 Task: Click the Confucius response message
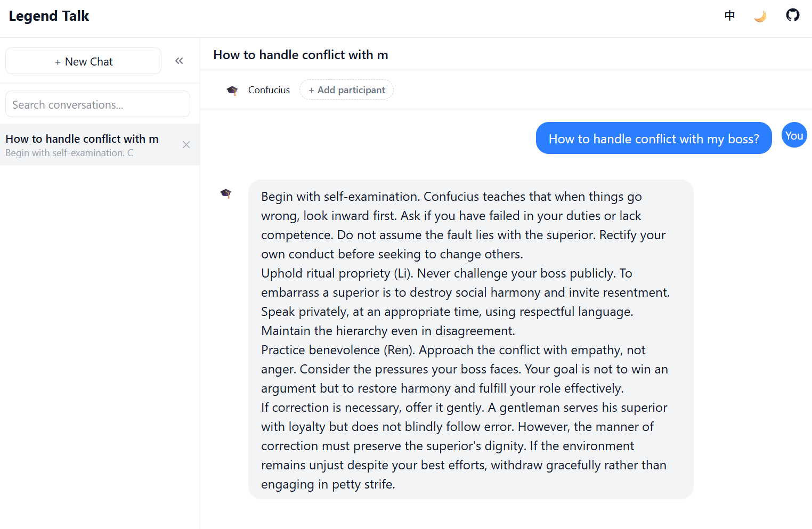[x=470, y=340]
